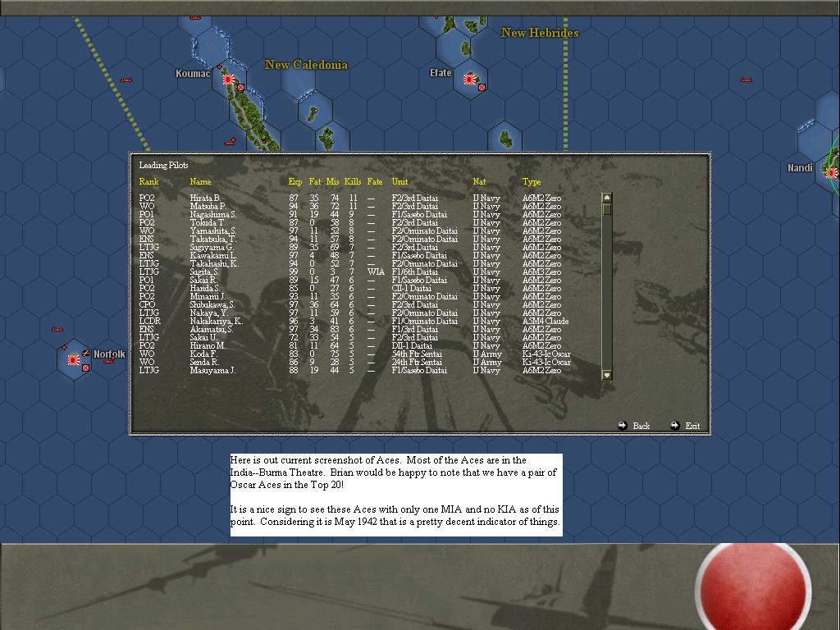The height and width of the screenshot is (630, 840).
Task: Select pilot Takahashi, K. row
Action: click(x=350, y=263)
